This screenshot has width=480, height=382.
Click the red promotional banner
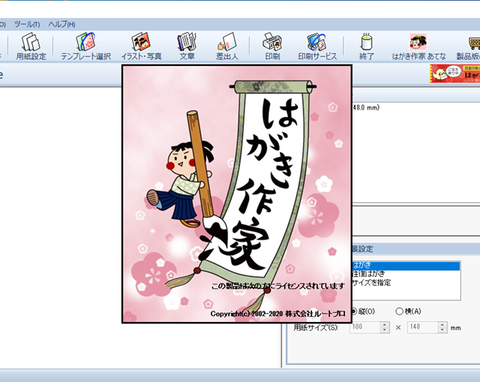(455, 73)
